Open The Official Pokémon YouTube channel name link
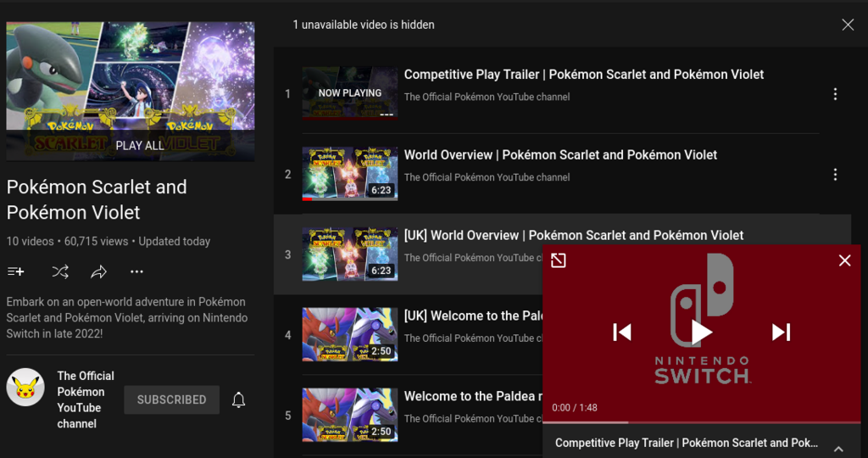This screenshot has width=868, height=458. 86,399
